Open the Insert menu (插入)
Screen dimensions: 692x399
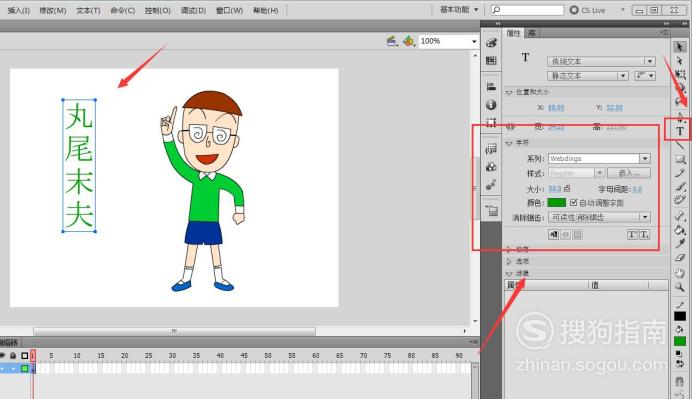click(19, 10)
